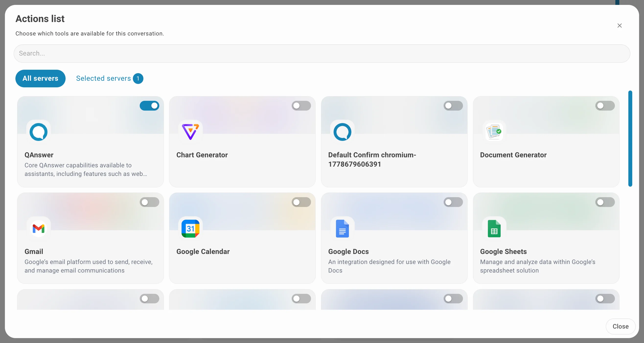This screenshot has height=343, width=644.
Task: Click the Close button
Action: point(620,326)
